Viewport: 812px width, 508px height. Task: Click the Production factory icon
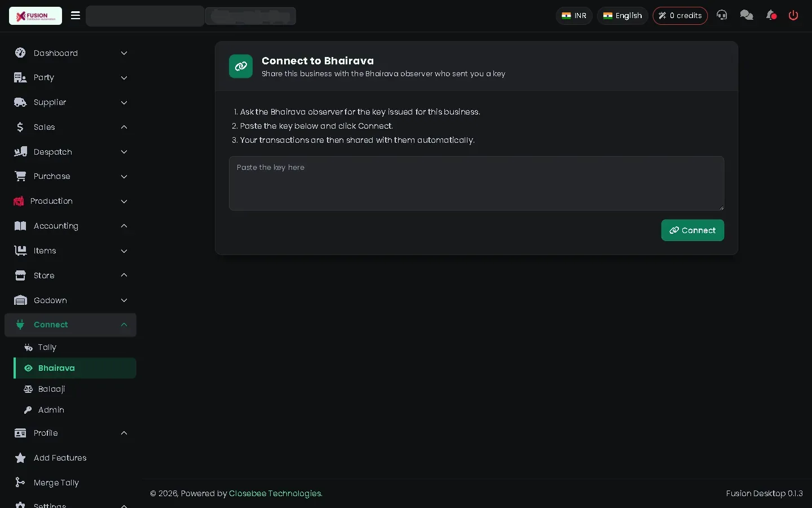(x=19, y=201)
